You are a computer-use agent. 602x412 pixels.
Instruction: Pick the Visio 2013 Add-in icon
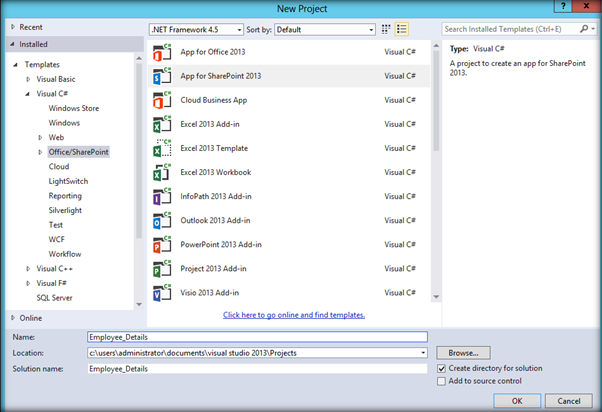coord(162,293)
